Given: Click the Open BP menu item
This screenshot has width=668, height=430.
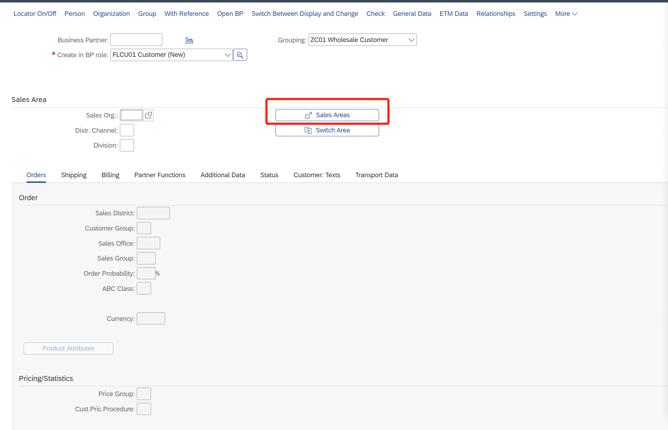Looking at the screenshot, I should click(x=230, y=14).
